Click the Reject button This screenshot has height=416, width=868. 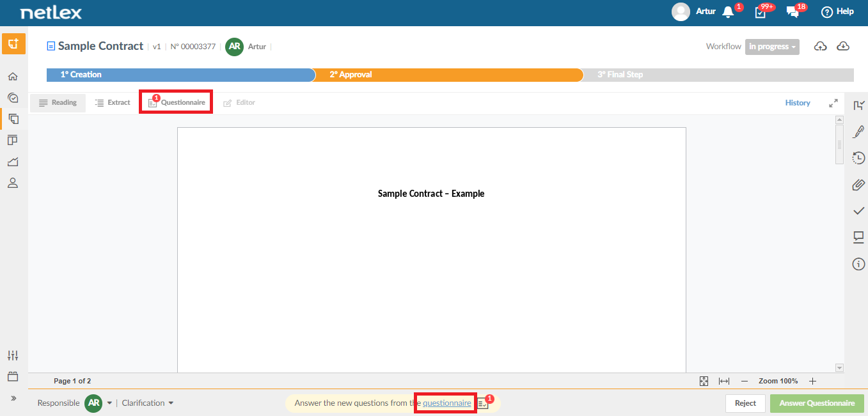point(745,403)
